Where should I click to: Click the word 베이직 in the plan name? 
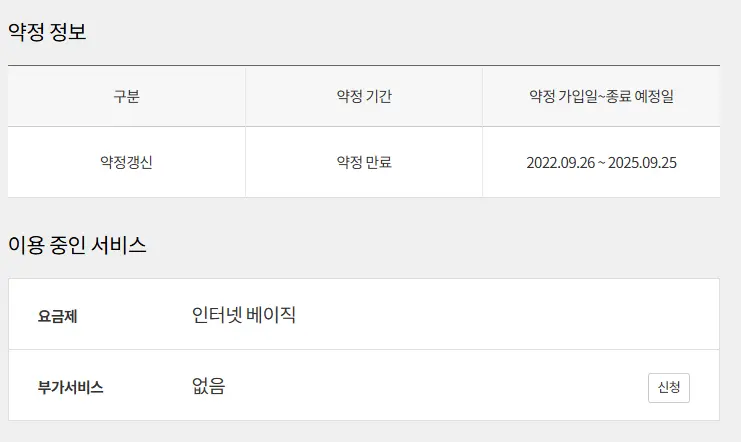click(x=273, y=316)
